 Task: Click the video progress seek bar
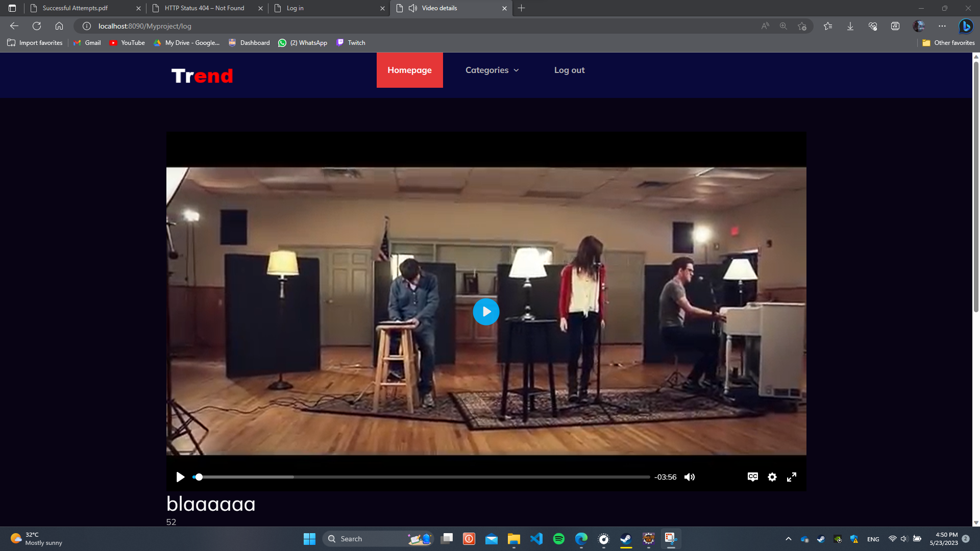coord(421,477)
